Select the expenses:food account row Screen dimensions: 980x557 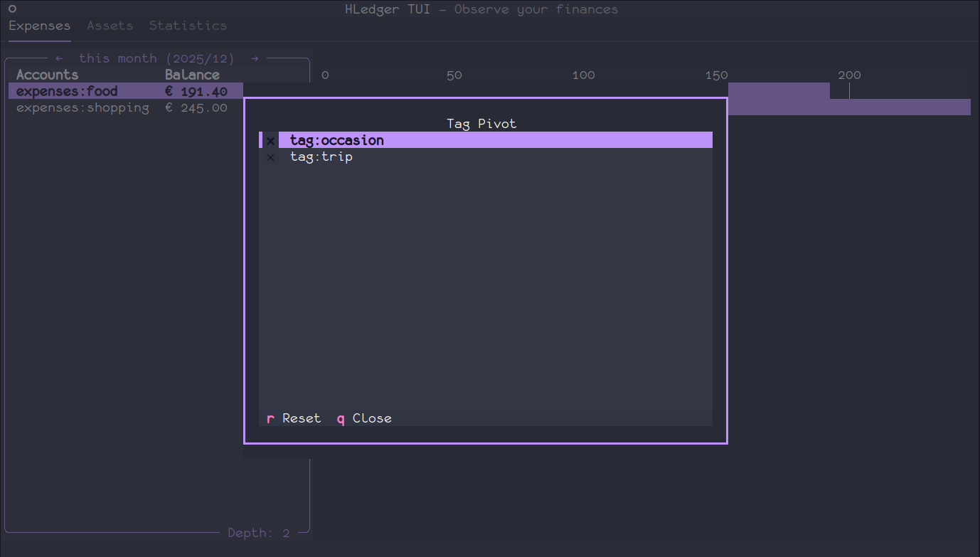67,91
